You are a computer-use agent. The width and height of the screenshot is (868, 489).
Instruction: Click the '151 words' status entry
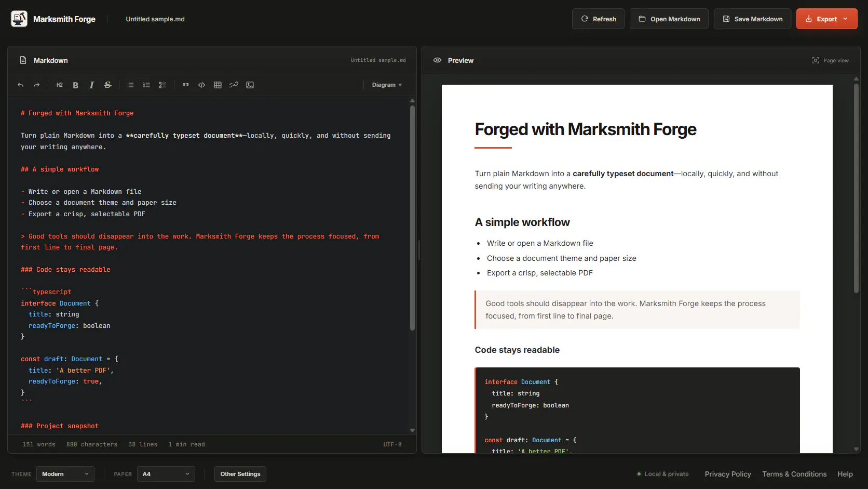coord(39,444)
